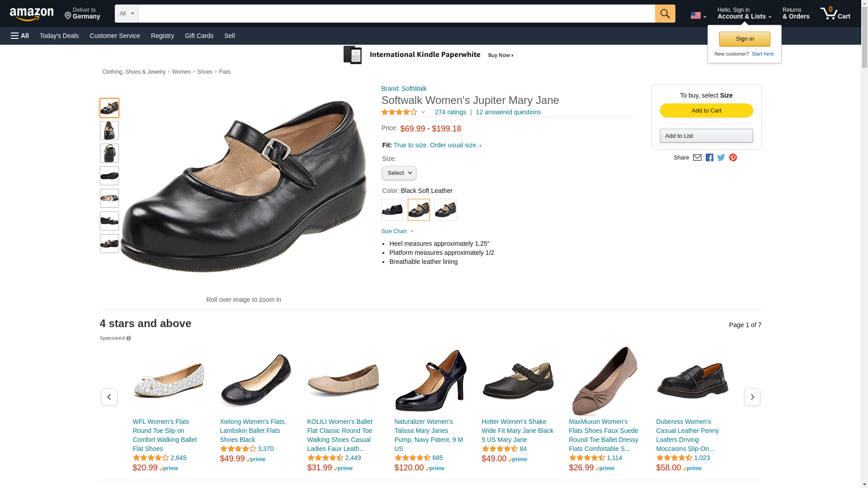This screenshot has height=488, width=868.
Task: Open the Size Select dropdown
Action: [399, 173]
